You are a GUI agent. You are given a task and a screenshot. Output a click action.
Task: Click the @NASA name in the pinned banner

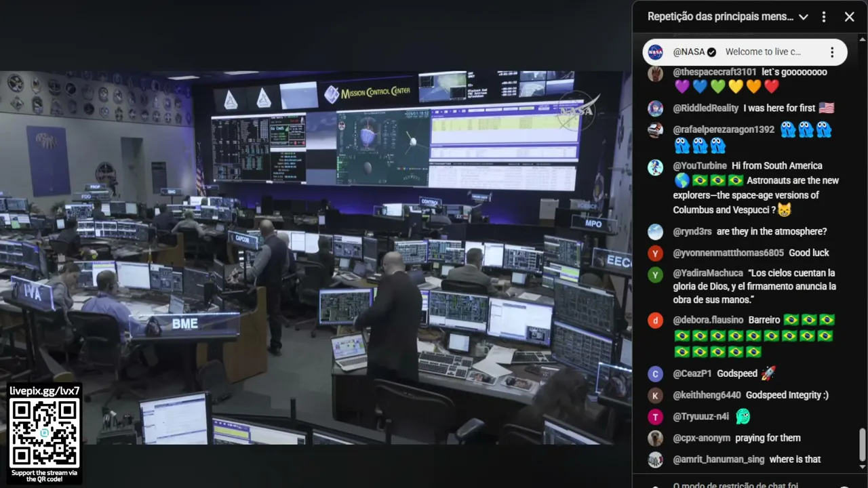[x=689, y=52]
